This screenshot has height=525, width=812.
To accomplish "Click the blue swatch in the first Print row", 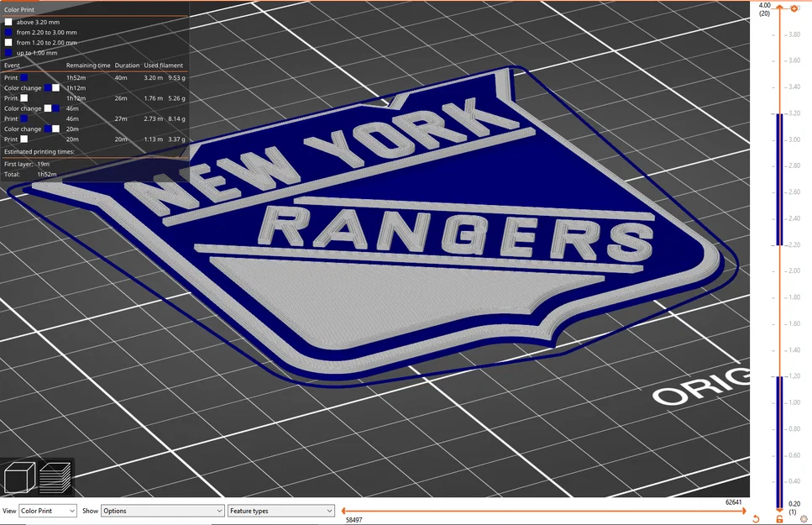I will tap(24, 78).
